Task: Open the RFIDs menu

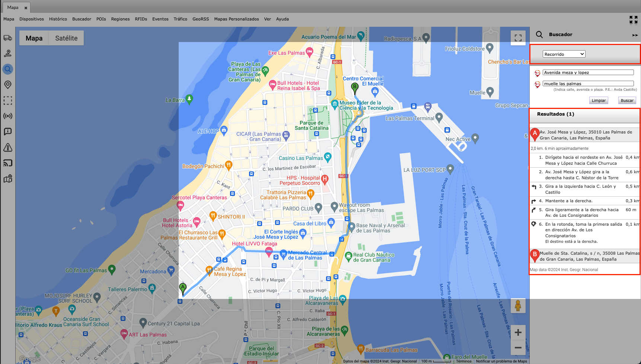Action: point(141,19)
